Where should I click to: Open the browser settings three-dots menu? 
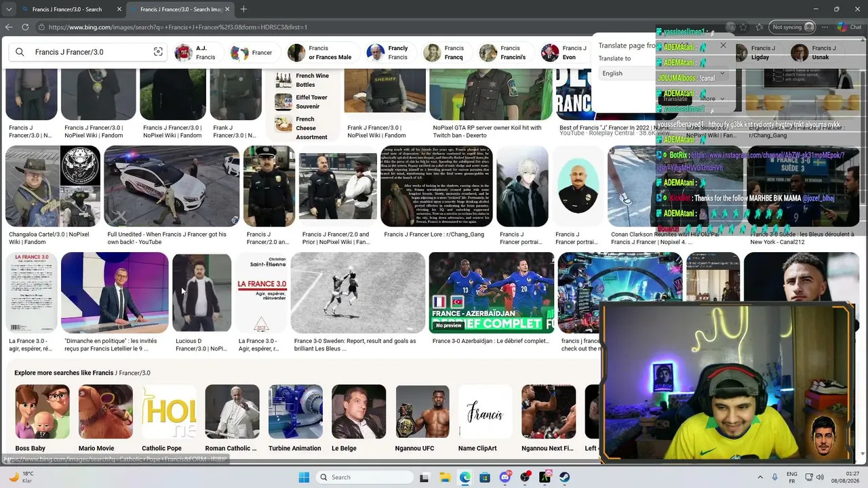826,27
